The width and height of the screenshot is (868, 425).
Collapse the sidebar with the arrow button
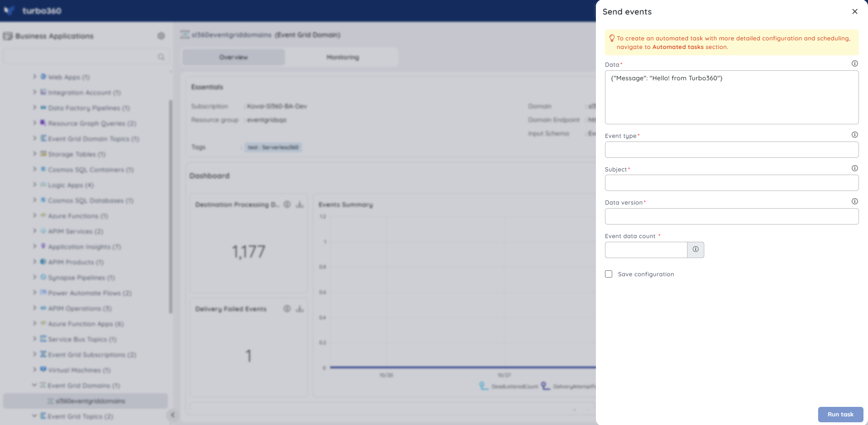(x=172, y=415)
